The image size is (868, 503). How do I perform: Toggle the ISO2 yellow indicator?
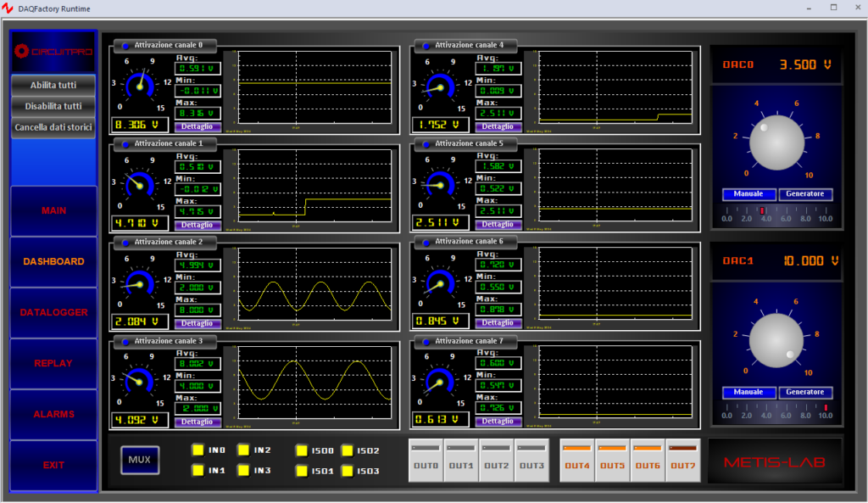pos(347,451)
